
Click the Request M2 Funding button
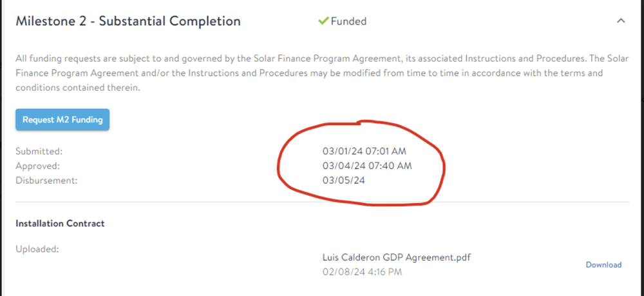click(x=62, y=120)
